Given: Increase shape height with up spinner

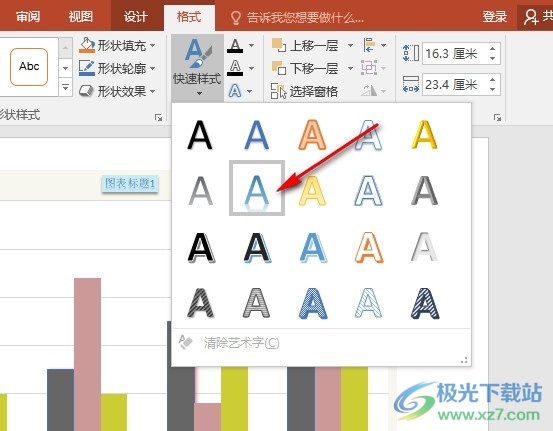Looking at the screenshot, I should point(493,49).
